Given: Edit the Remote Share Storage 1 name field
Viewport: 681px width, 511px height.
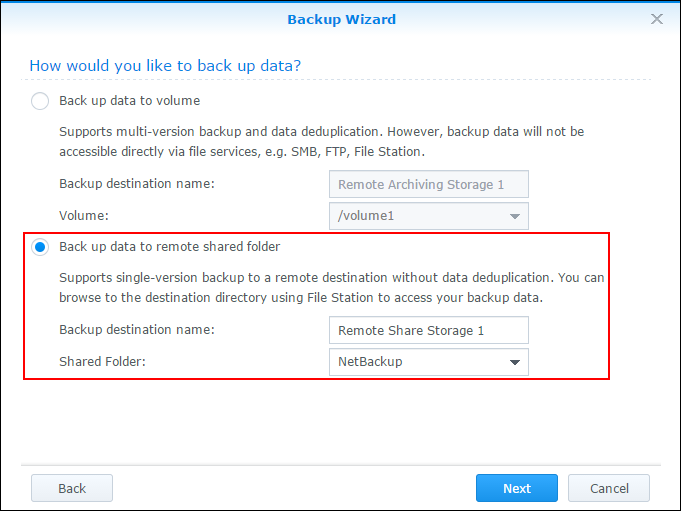Looking at the screenshot, I should point(429,330).
